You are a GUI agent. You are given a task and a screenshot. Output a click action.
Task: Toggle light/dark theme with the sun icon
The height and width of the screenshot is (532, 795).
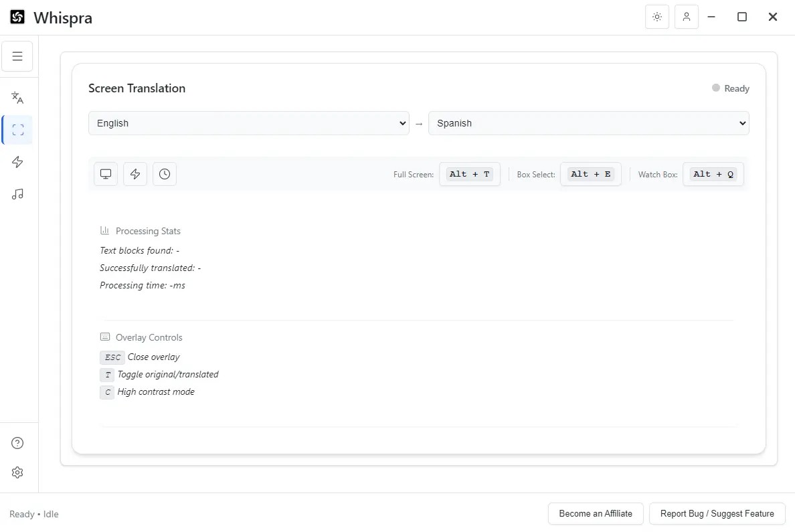pos(656,17)
